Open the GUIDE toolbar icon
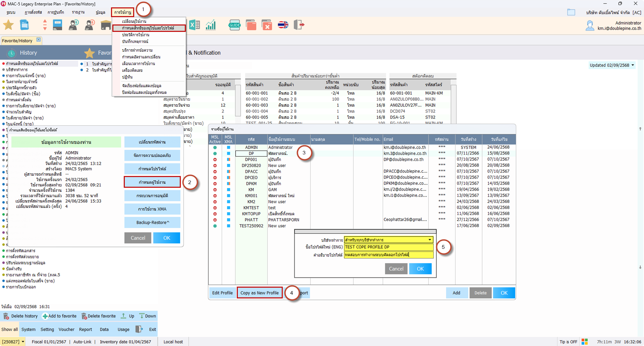 pos(234,25)
